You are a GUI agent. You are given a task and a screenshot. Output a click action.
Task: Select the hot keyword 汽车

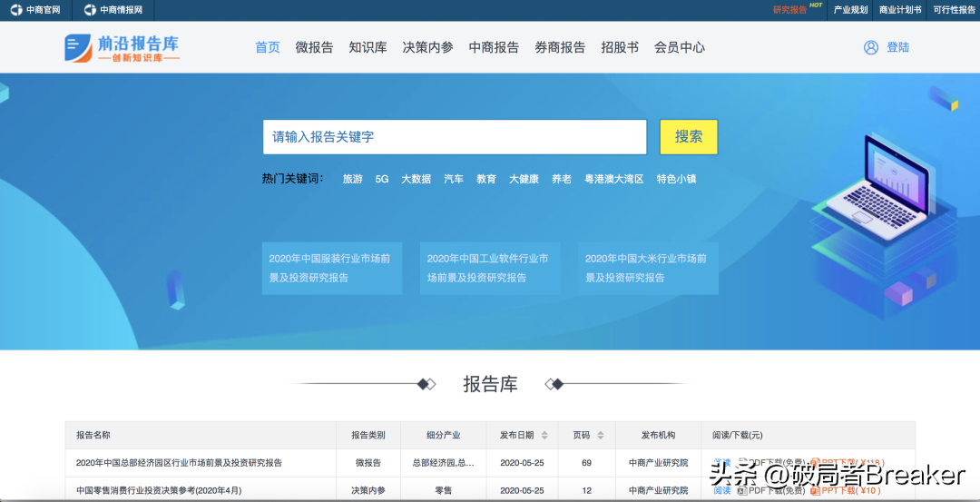(x=454, y=179)
